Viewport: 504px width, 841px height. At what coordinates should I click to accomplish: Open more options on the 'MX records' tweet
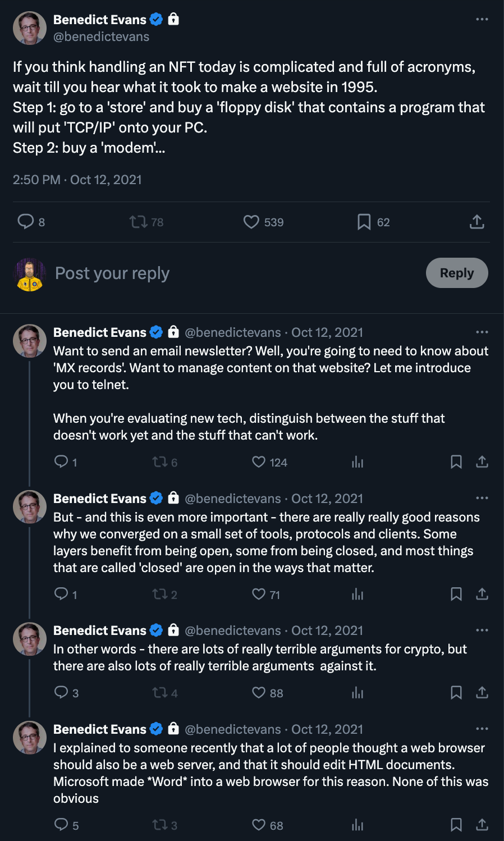point(482,332)
